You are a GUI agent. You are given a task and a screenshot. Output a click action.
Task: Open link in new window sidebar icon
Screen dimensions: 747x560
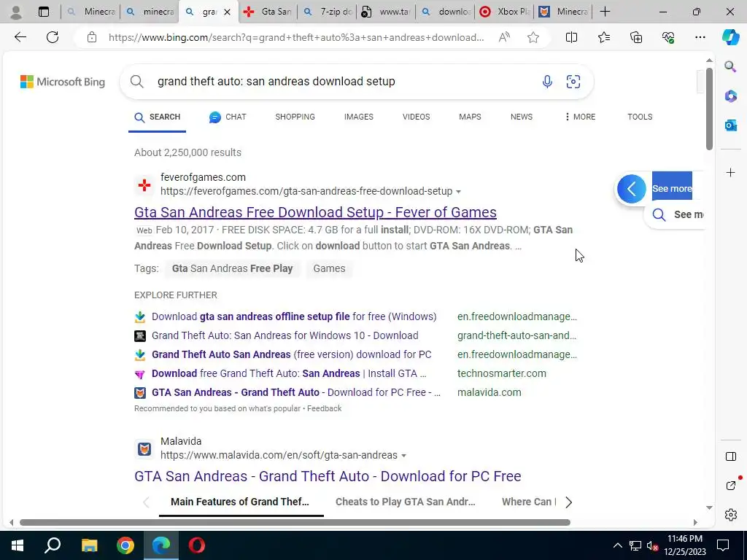pos(730,485)
